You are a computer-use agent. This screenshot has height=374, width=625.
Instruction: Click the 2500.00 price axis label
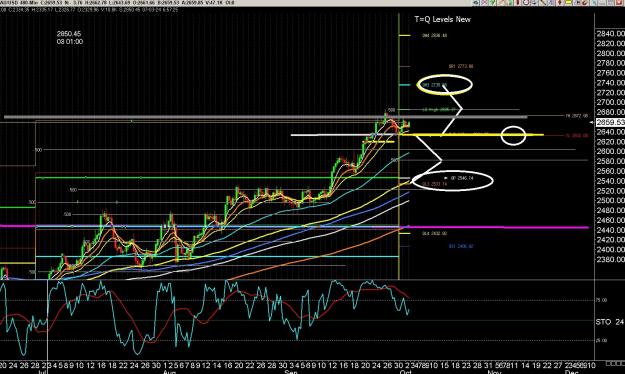pos(611,201)
